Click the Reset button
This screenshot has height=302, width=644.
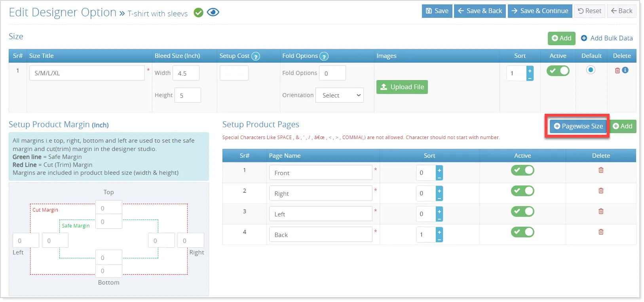[589, 11]
